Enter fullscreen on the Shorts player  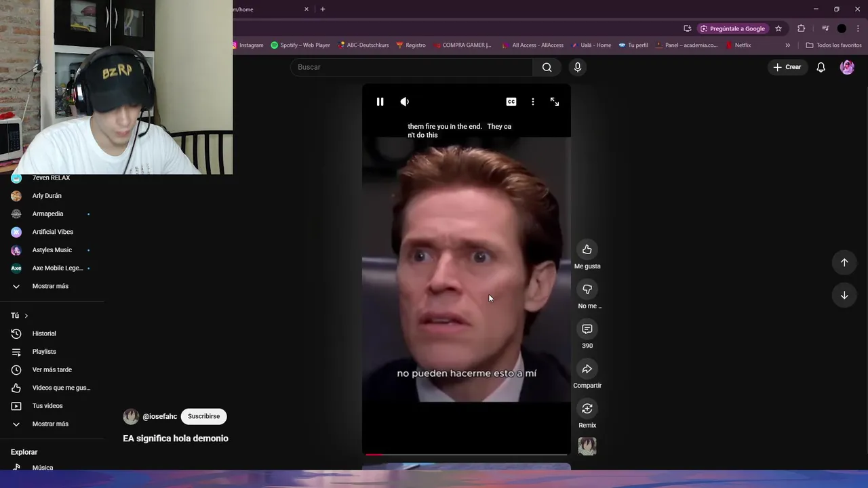coord(555,102)
